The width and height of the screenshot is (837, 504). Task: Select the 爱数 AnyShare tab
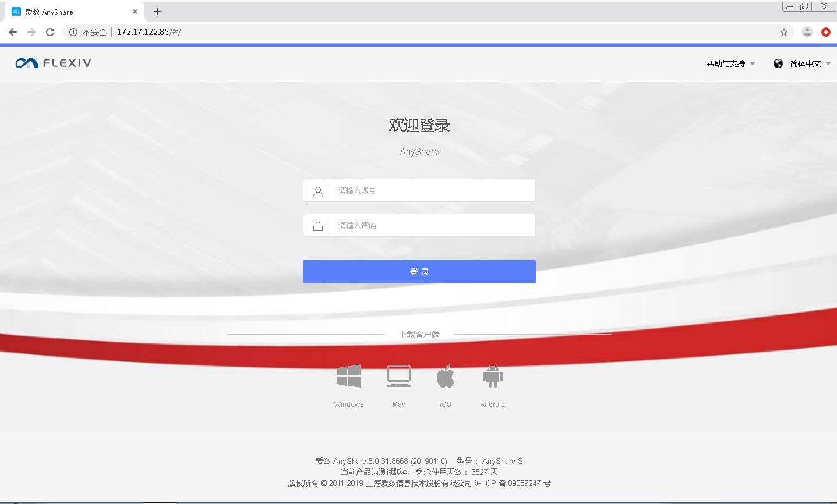click(x=70, y=12)
